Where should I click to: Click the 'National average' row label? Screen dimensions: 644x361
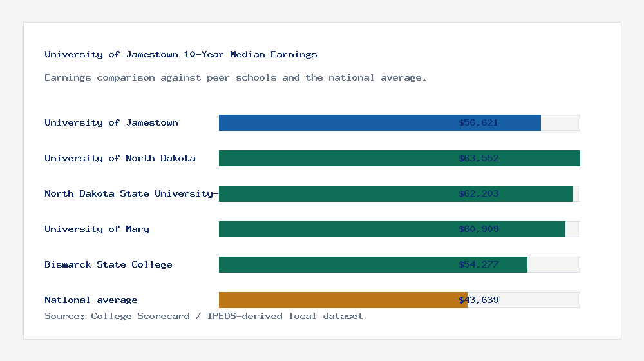91,300
